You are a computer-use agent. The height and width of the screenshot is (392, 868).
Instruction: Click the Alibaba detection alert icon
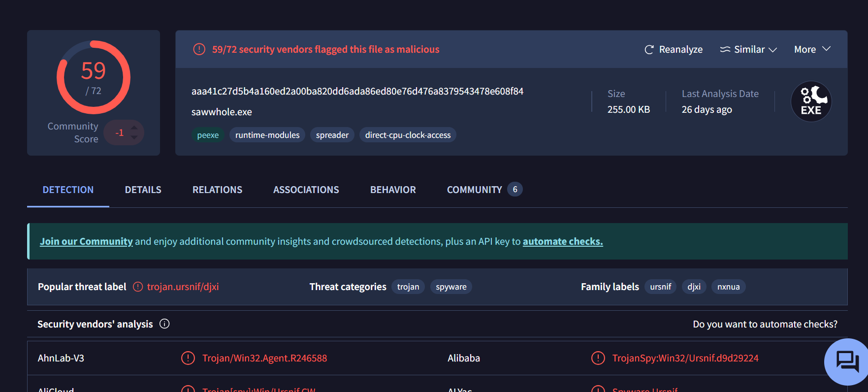pyautogui.click(x=598, y=358)
